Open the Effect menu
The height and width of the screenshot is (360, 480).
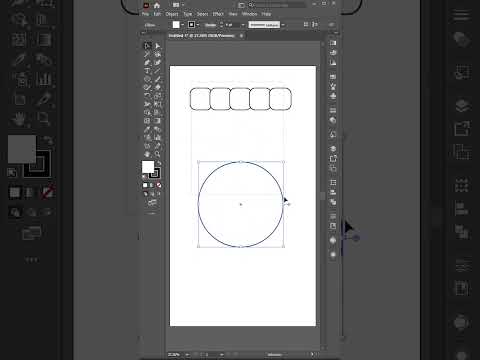218,14
